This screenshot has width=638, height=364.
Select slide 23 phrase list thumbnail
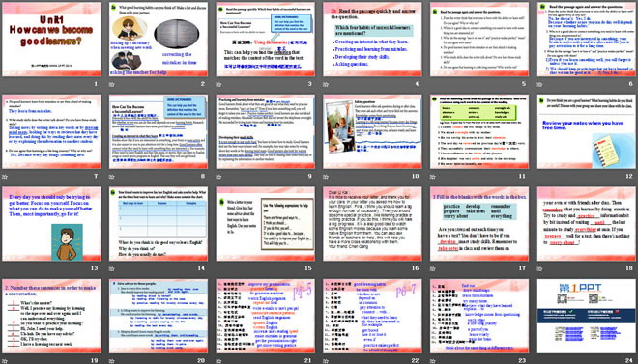click(479, 316)
